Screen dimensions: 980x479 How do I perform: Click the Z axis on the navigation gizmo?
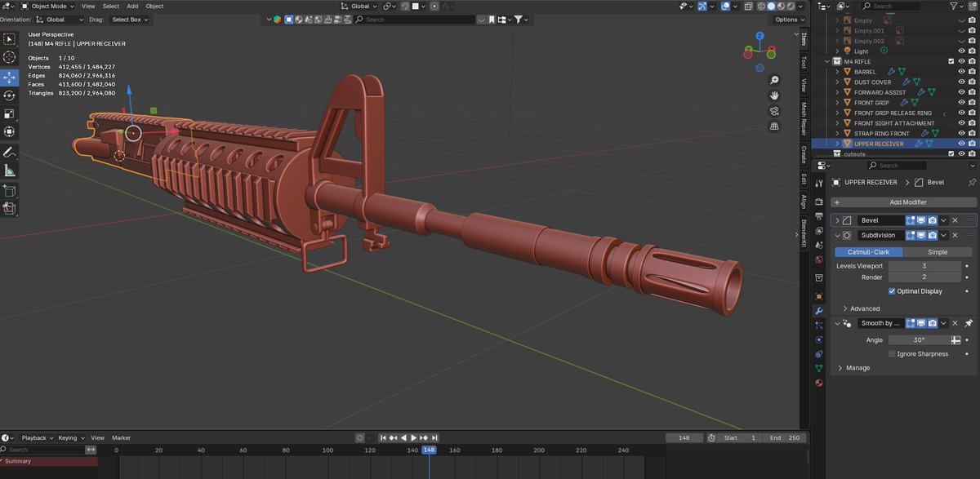tap(759, 37)
